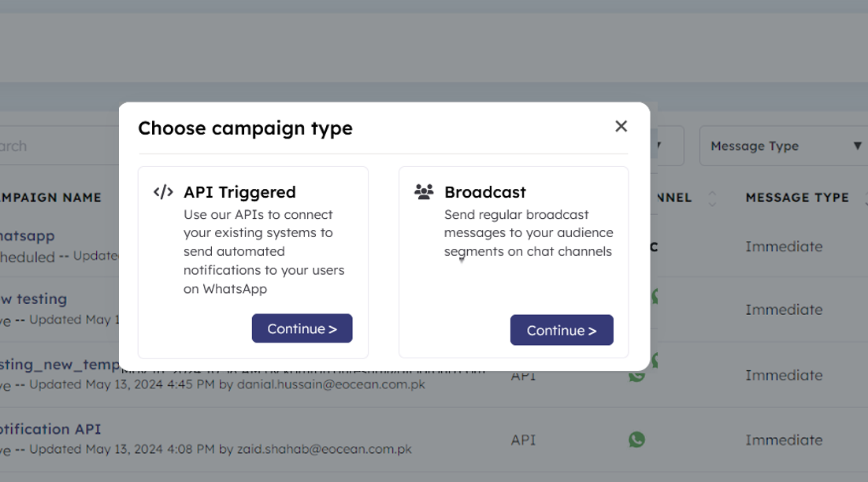Close the Choose campaign type dialog
The width and height of the screenshot is (868, 482).
coord(621,126)
